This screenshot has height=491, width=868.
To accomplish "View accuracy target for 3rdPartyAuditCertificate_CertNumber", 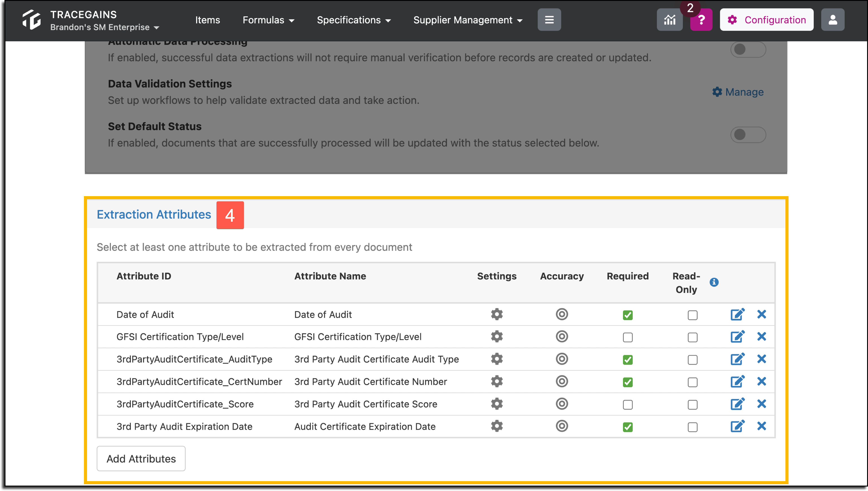I will point(562,381).
